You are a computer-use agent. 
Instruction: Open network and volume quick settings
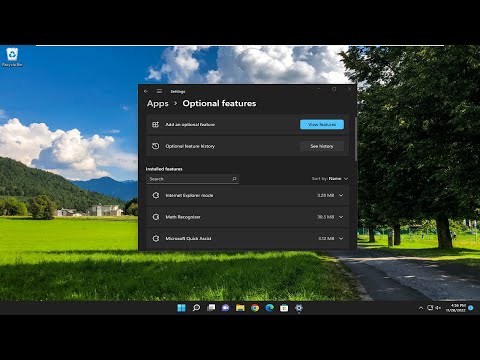(x=434, y=308)
